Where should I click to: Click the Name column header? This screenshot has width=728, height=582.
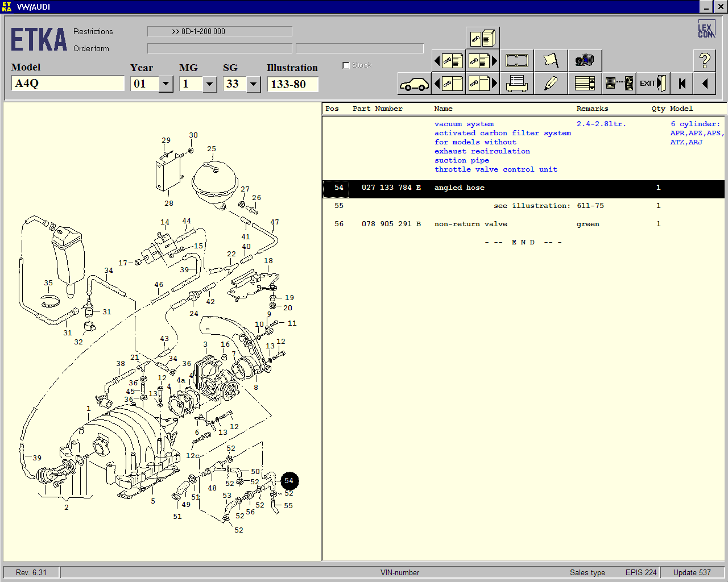click(x=443, y=109)
